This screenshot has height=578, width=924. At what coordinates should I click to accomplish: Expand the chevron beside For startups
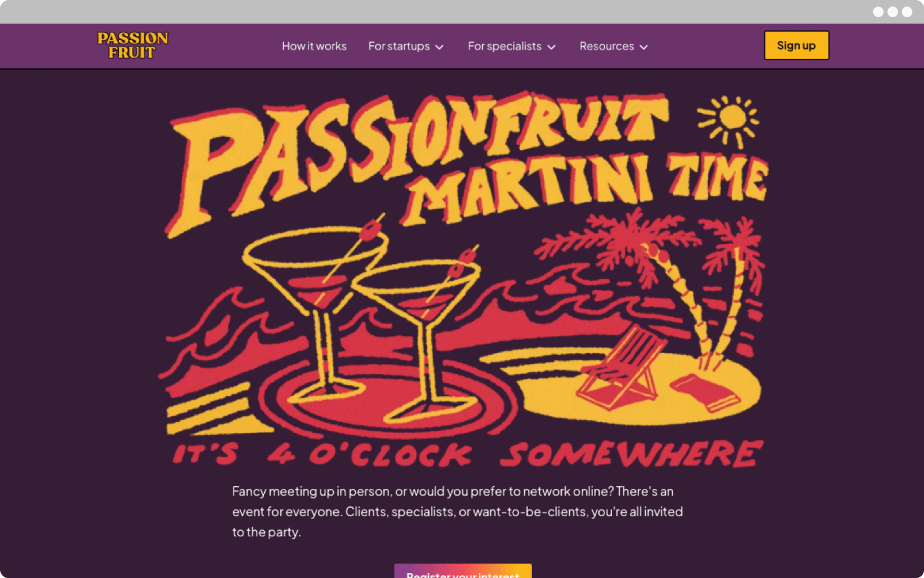tap(439, 47)
